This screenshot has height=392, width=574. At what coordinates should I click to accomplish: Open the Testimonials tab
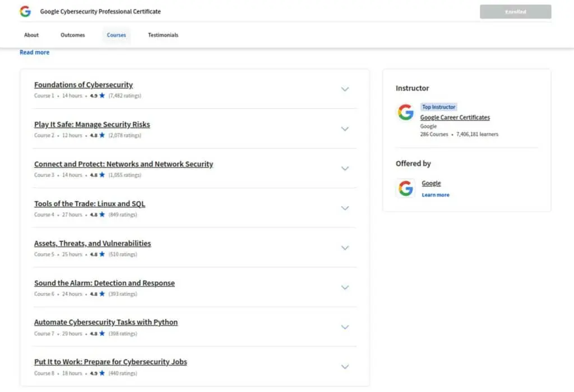click(x=163, y=35)
